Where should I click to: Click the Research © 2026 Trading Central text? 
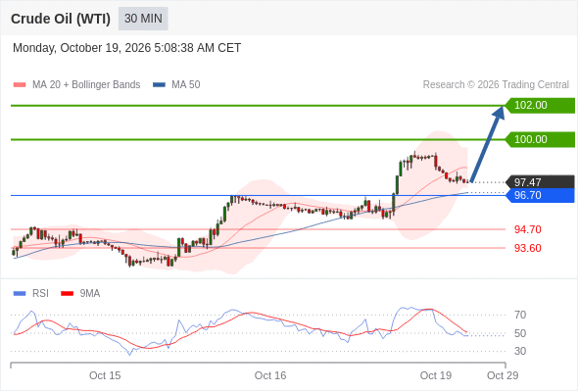pos(496,85)
